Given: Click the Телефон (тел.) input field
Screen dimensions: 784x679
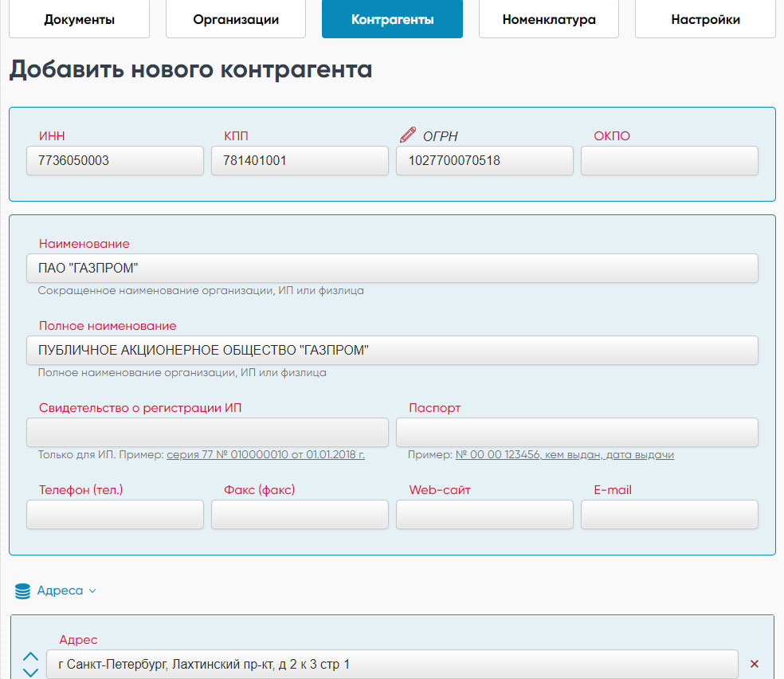Looking at the screenshot, I should [115, 514].
